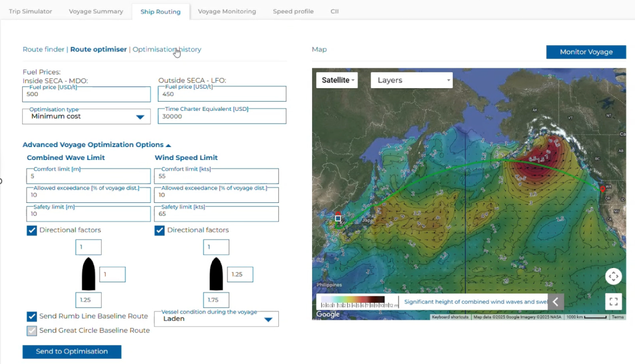Click the map fullscreen toggle icon
This screenshot has width=635, height=364.
614,302
